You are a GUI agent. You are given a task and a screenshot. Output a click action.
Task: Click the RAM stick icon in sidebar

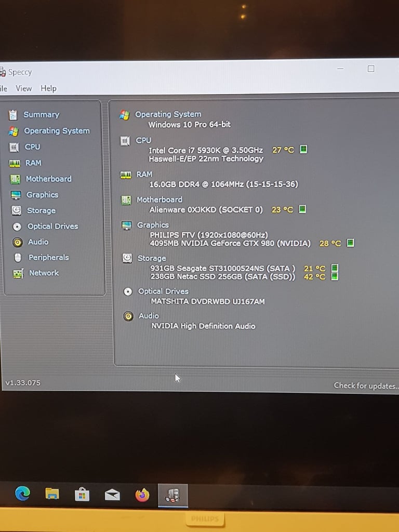click(15, 164)
